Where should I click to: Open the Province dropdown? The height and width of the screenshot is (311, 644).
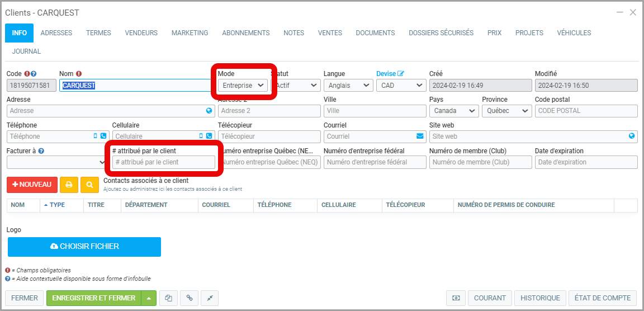pyautogui.click(x=506, y=111)
